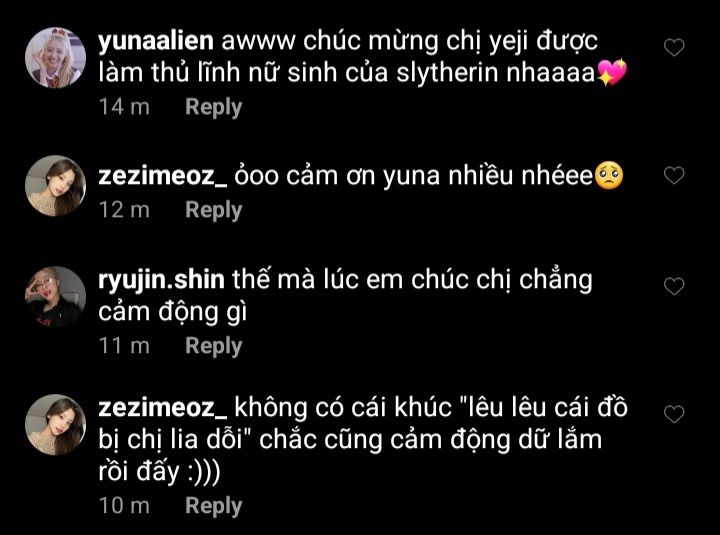The height and width of the screenshot is (535, 720).
Task: Reply to yunaalien's comment
Action: [x=214, y=107]
